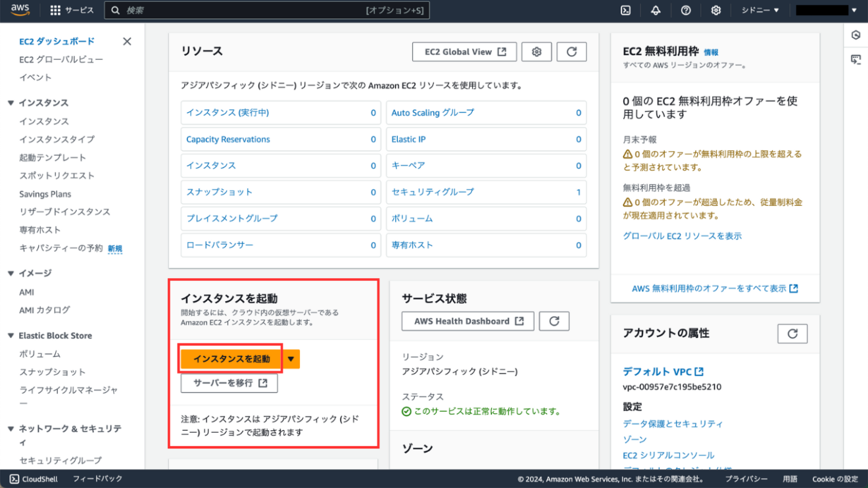The width and height of the screenshot is (868, 488).
Task: Click the グローバル EC2 リソースを表示 link
Action: [x=681, y=235]
